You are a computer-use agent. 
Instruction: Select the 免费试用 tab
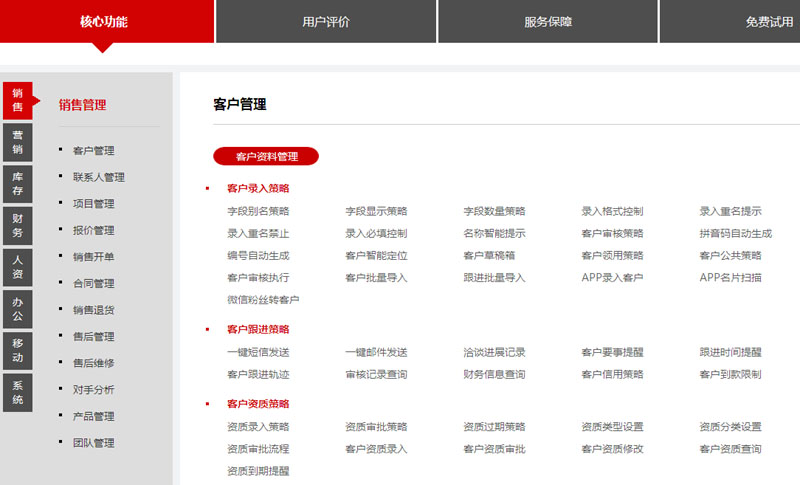pyautogui.click(x=770, y=22)
